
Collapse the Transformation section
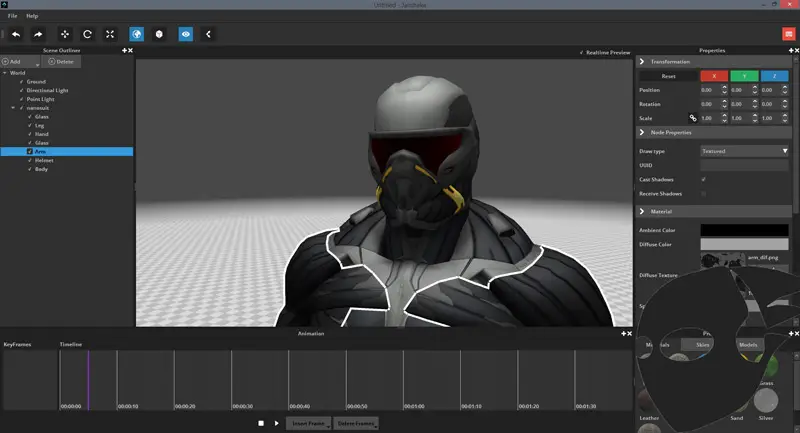point(642,62)
